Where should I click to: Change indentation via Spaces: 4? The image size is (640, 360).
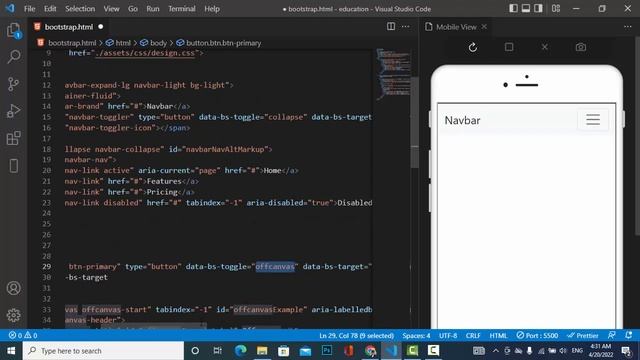(416, 336)
